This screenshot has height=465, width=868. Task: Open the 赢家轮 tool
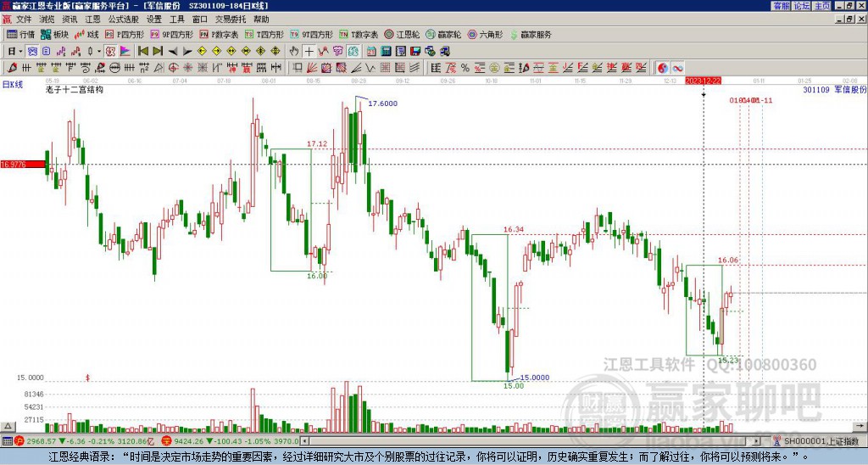click(444, 34)
